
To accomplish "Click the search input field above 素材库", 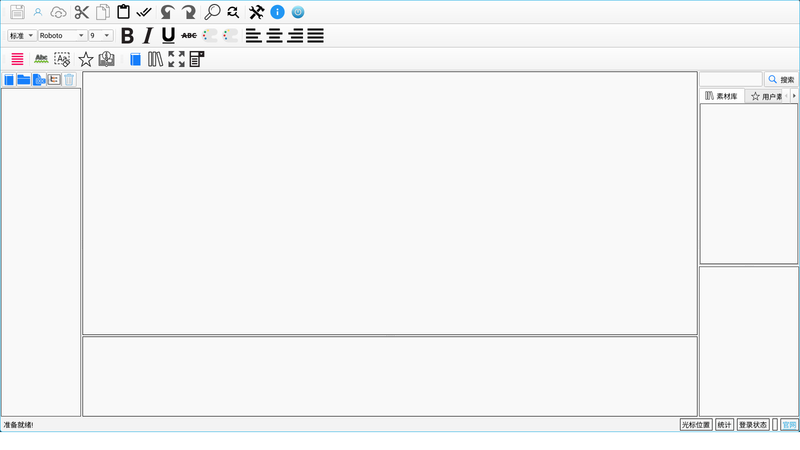I will point(730,79).
